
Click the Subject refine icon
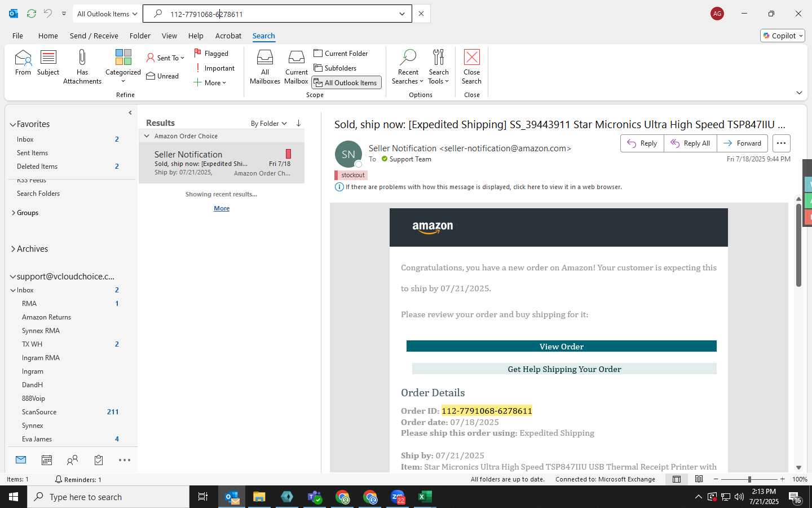[48, 63]
